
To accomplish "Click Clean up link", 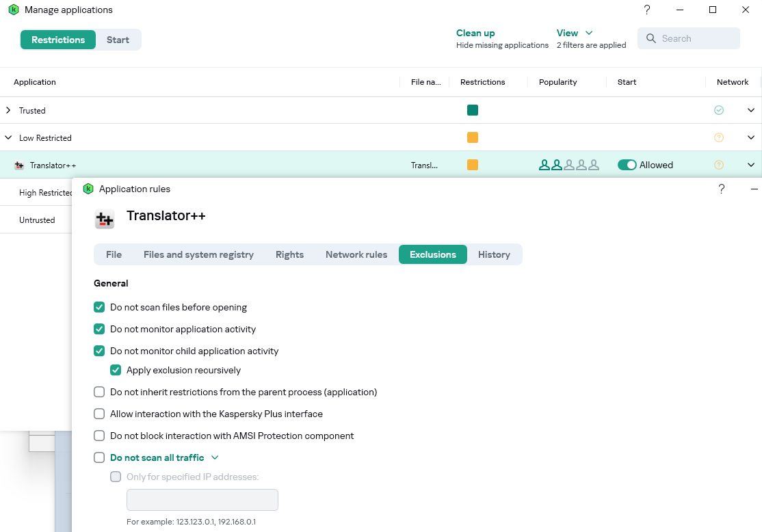I will (x=475, y=33).
